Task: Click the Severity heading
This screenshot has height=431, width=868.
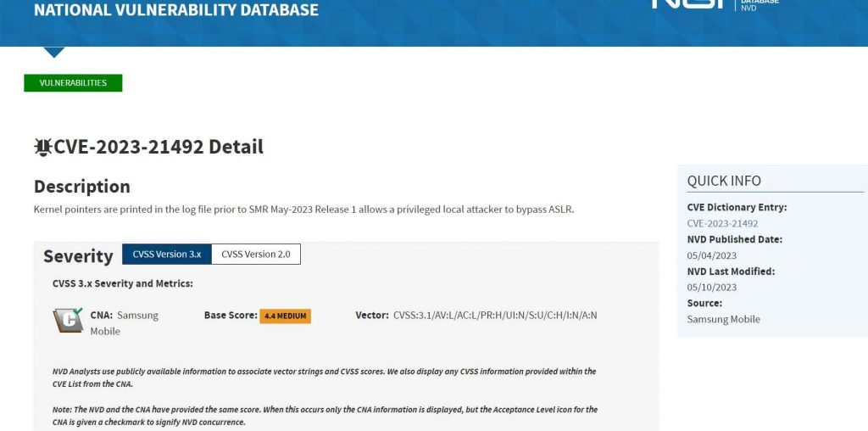Action: click(x=78, y=256)
